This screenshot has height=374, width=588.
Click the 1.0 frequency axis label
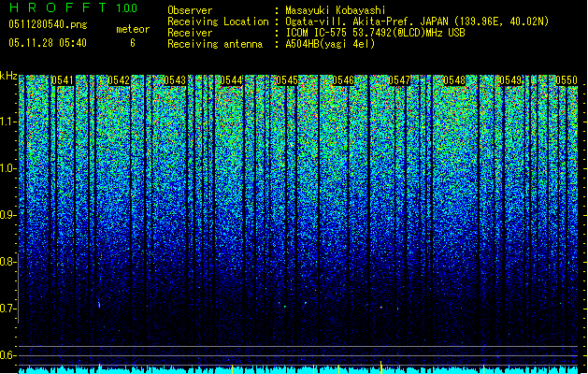click(x=7, y=168)
